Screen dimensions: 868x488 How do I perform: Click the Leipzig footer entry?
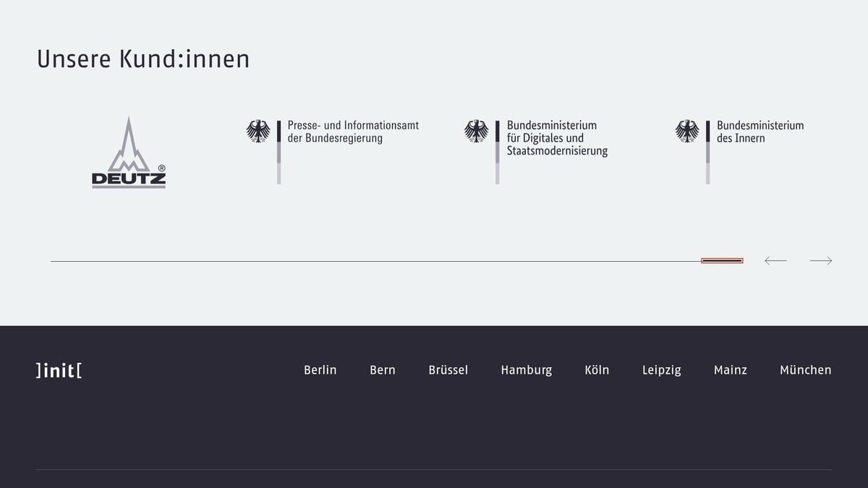pyautogui.click(x=662, y=370)
